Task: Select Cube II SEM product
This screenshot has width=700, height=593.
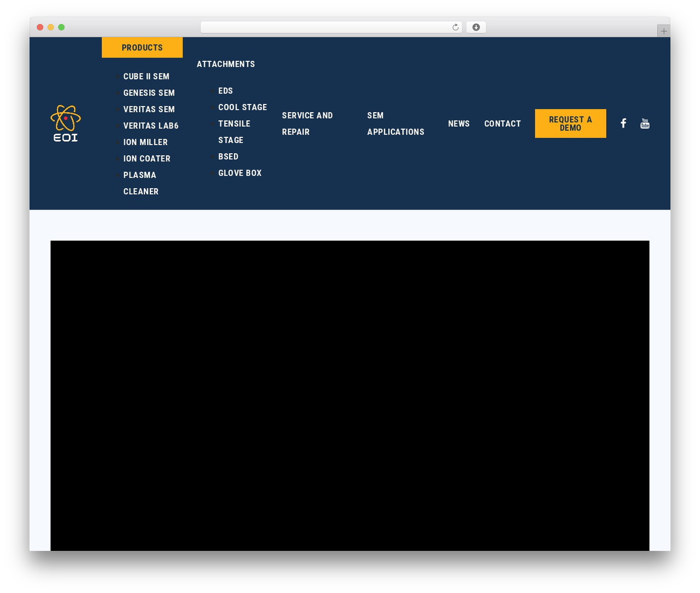Action: click(x=147, y=77)
